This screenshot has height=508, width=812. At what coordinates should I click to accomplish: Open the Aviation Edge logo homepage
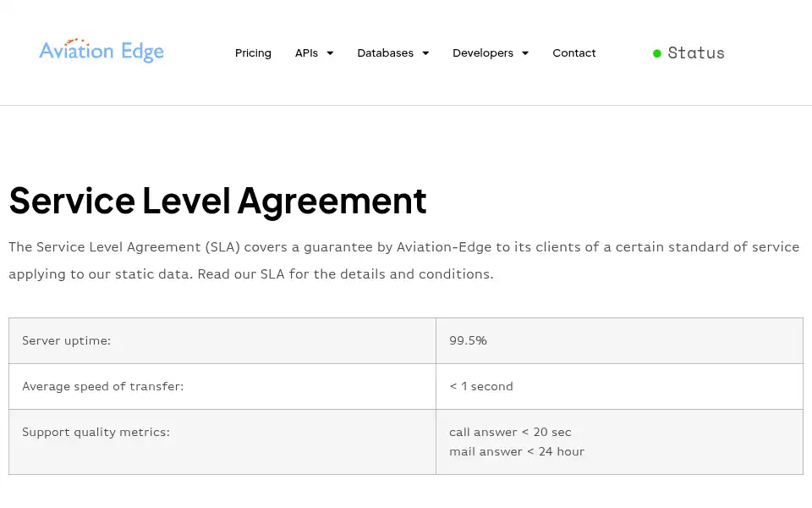pyautogui.click(x=101, y=51)
